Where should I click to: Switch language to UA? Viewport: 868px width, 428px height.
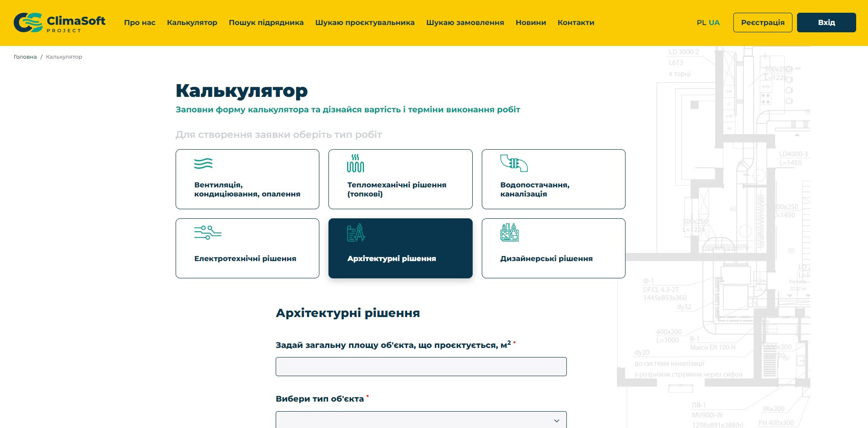click(714, 23)
